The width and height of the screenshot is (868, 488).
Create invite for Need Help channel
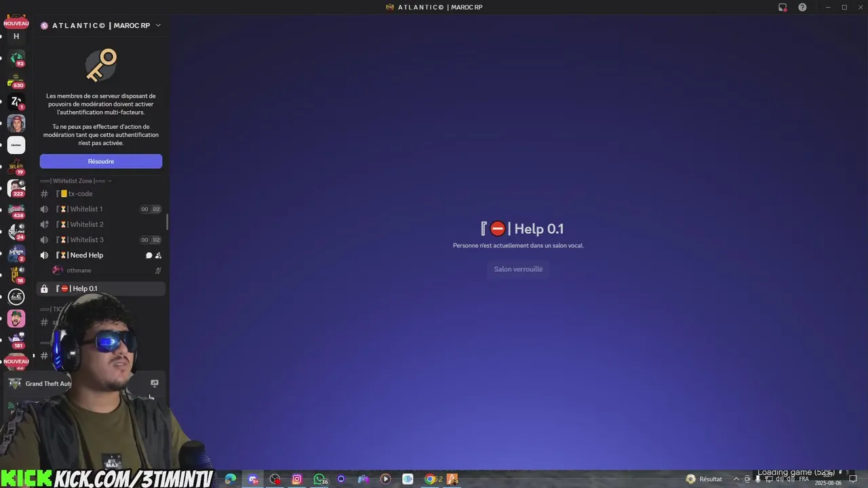pyautogui.click(x=158, y=256)
